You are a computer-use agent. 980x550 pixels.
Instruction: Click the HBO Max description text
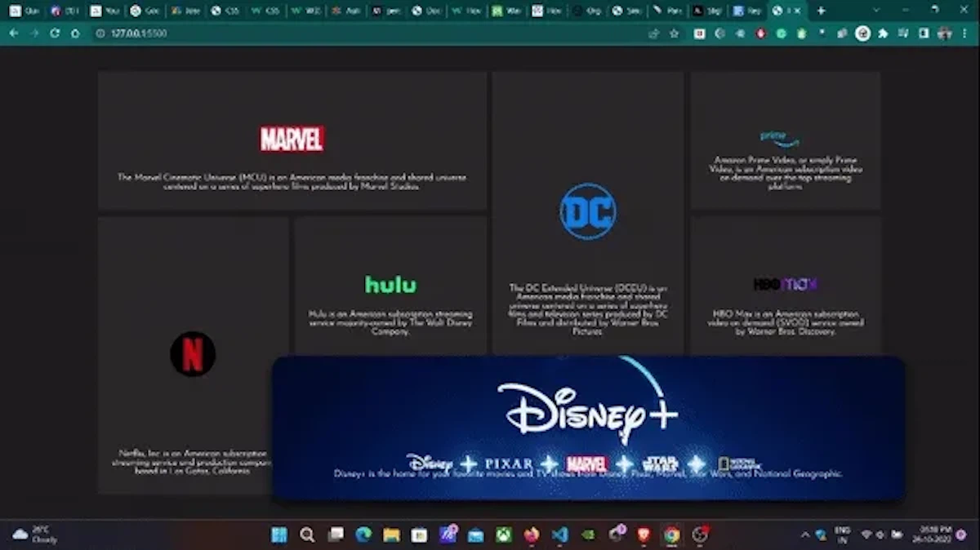coord(785,322)
